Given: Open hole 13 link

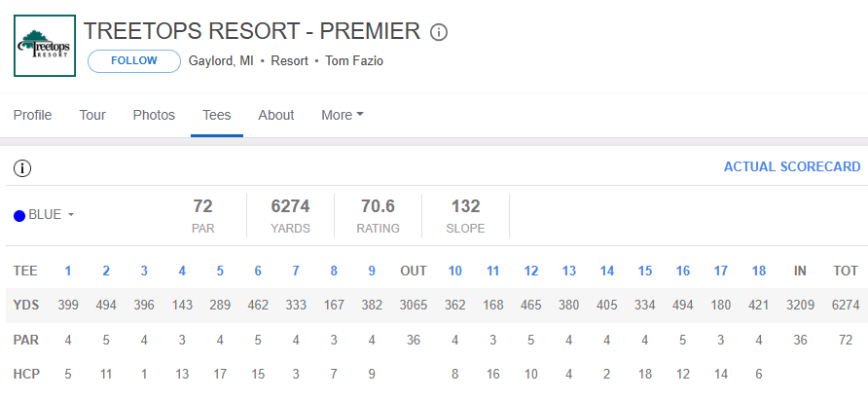Looking at the screenshot, I should 569,271.
